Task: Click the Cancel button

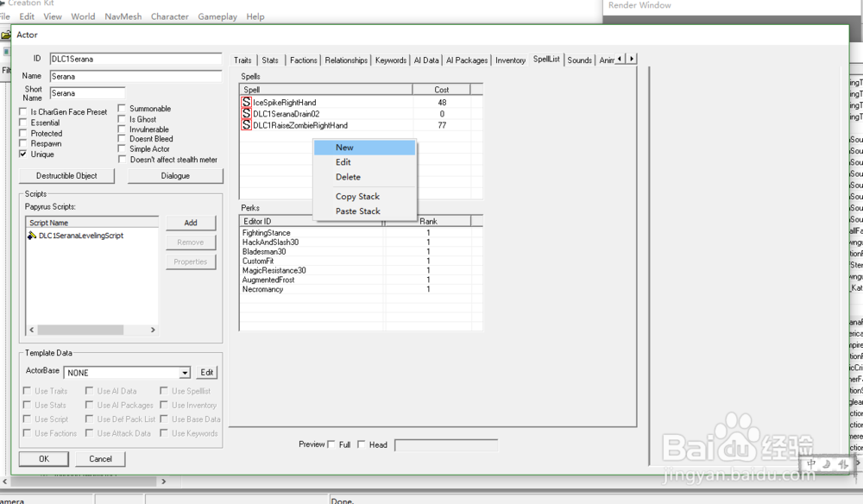Action: (101, 459)
